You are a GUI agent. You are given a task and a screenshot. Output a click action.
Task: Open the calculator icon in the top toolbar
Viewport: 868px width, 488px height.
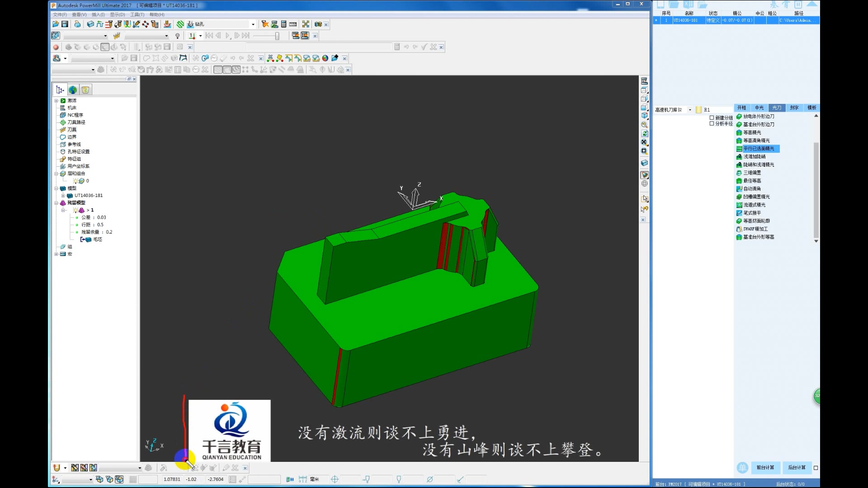tap(283, 24)
